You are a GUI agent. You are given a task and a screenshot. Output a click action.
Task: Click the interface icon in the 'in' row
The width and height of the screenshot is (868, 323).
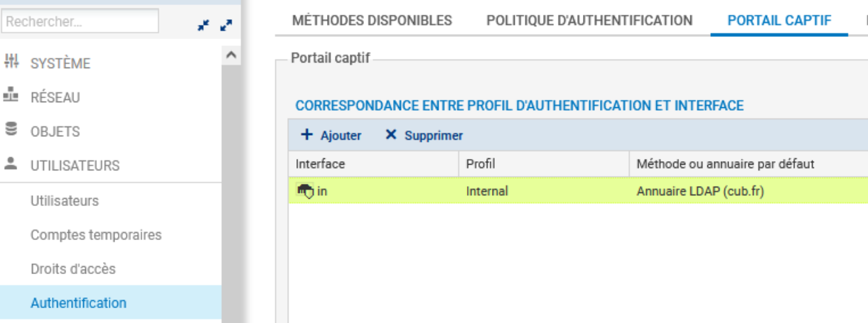click(305, 190)
